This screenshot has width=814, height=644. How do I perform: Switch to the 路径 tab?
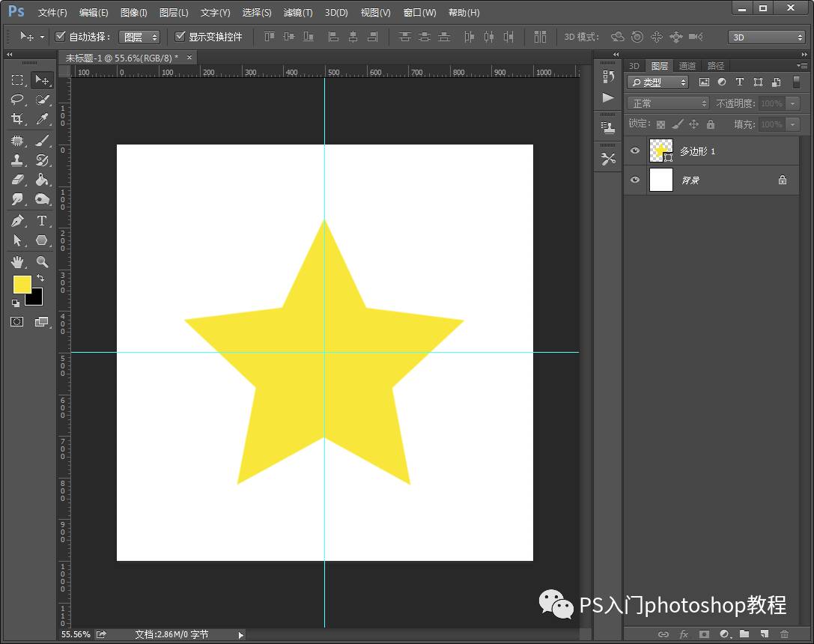[715, 65]
